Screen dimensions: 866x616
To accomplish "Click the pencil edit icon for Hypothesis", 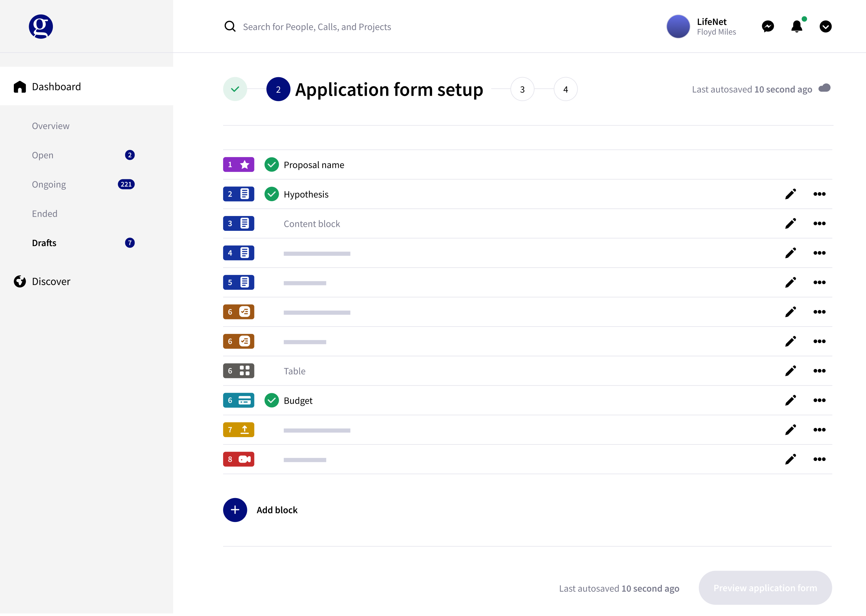I will [x=790, y=194].
